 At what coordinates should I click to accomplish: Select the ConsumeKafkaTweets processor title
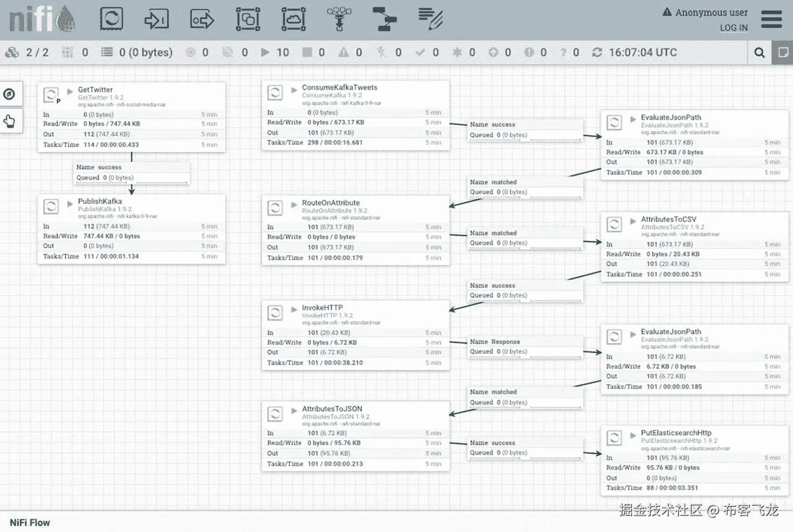click(x=339, y=87)
